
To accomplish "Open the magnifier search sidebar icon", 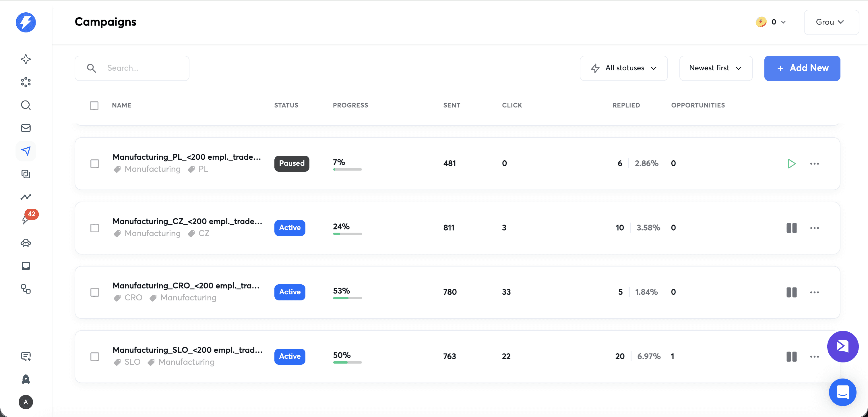I will coord(26,105).
